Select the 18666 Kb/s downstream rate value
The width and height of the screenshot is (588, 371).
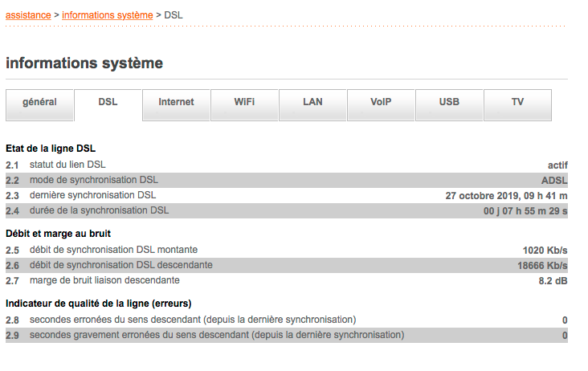coord(542,266)
